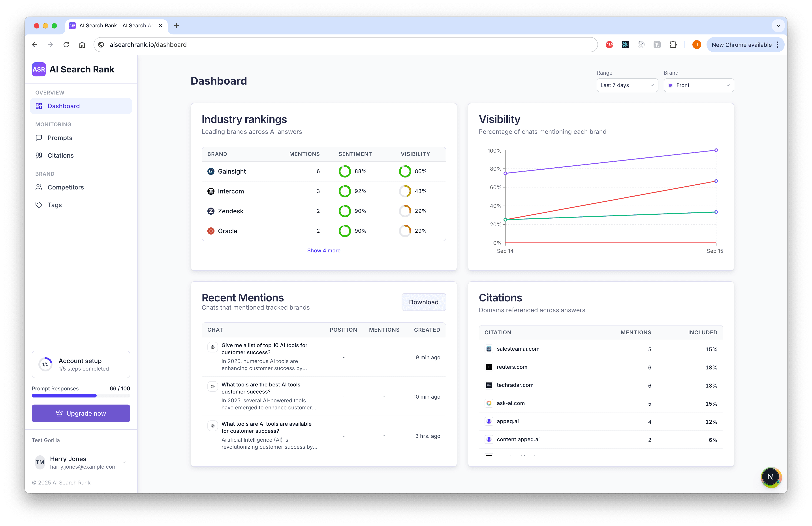The image size is (812, 526).
Task: Click the React DevTools extension icon
Action: click(625, 44)
